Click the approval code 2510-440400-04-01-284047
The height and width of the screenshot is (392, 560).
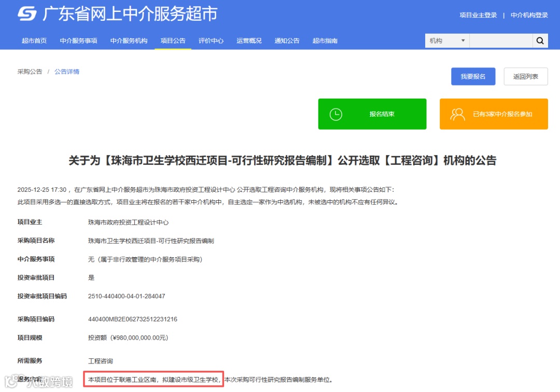pyautogui.click(x=127, y=296)
